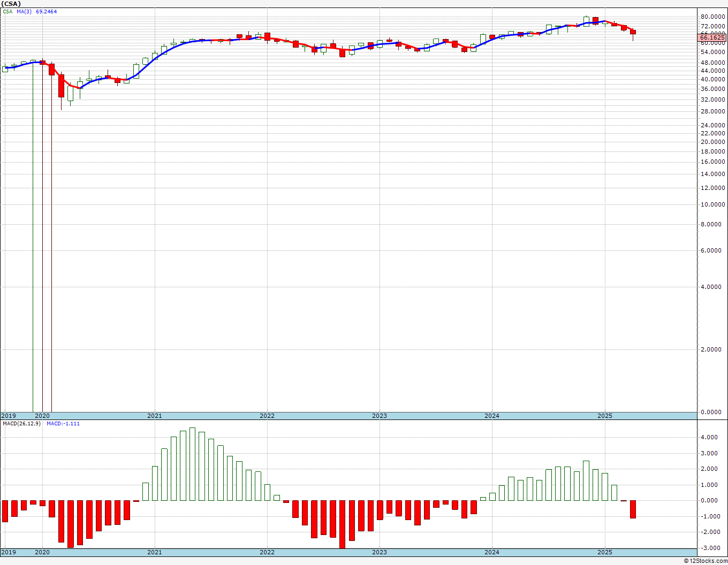The image size is (728, 565).
Task: Click the latest red MACD histogram bar
Action: [x=633, y=509]
